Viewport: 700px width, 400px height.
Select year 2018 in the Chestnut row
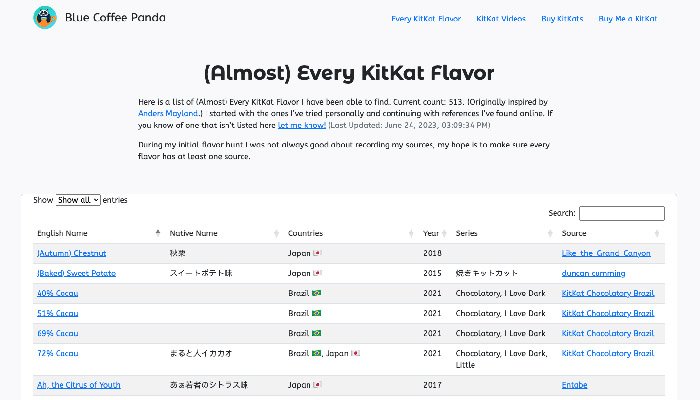click(432, 253)
